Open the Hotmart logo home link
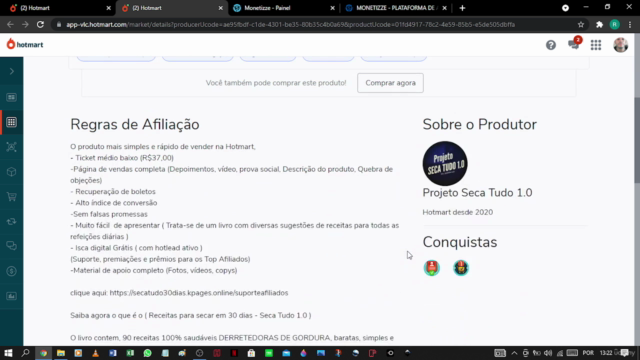The height and width of the screenshot is (360, 640). point(24,44)
